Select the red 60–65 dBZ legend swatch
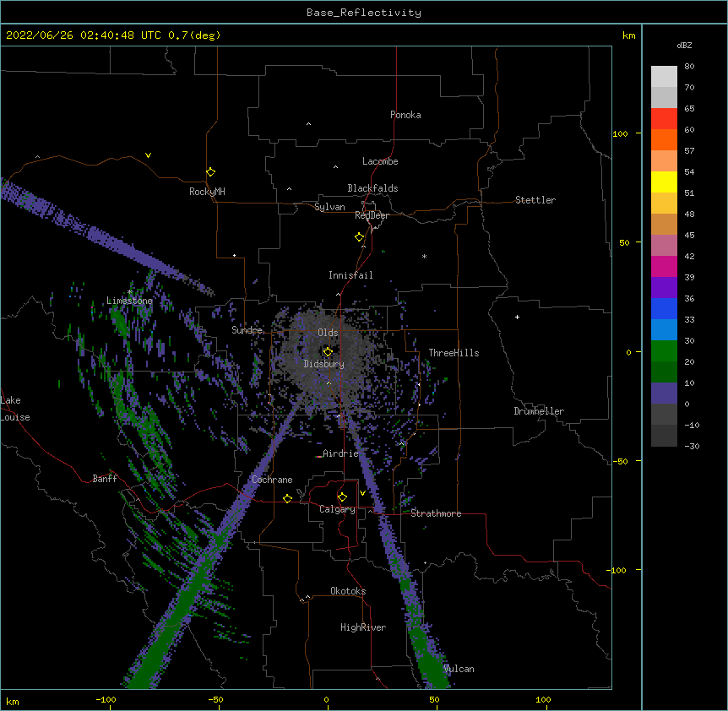 (664, 119)
